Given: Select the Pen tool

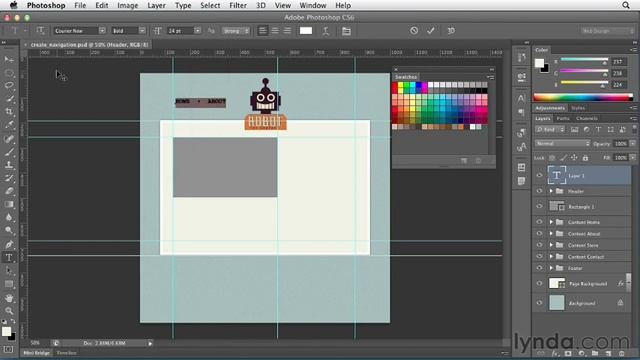Looking at the screenshot, I should (9, 244).
